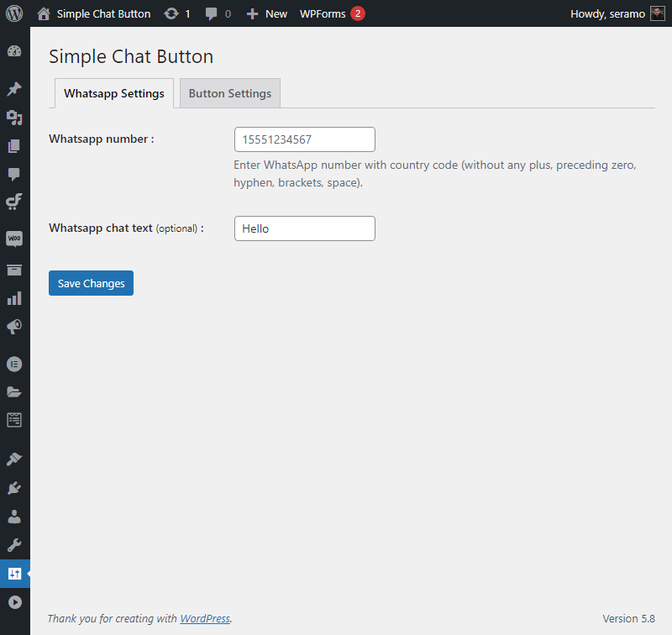The height and width of the screenshot is (635, 672).
Task: Open the WooCommerce sidebar icon
Action: click(x=14, y=239)
